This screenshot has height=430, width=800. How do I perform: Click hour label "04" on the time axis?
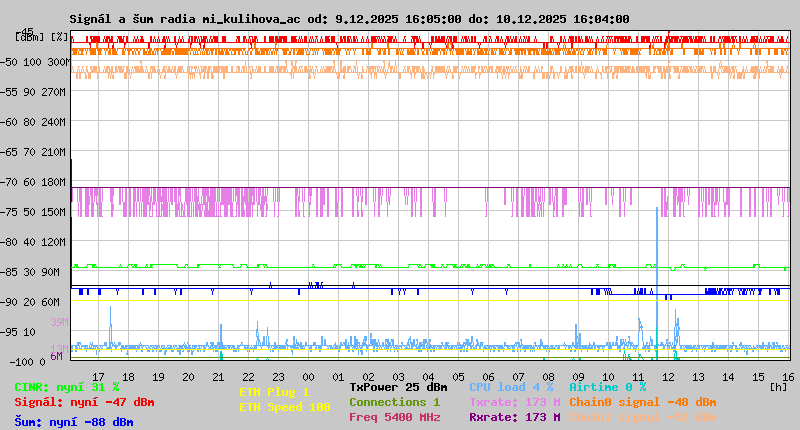[x=429, y=377]
